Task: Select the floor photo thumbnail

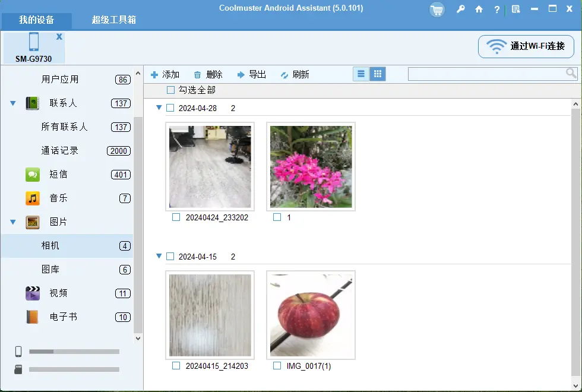Action: 210,167
